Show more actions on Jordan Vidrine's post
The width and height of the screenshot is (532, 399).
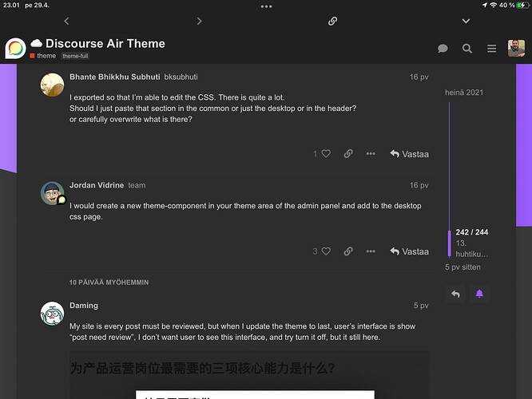pos(371,251)
